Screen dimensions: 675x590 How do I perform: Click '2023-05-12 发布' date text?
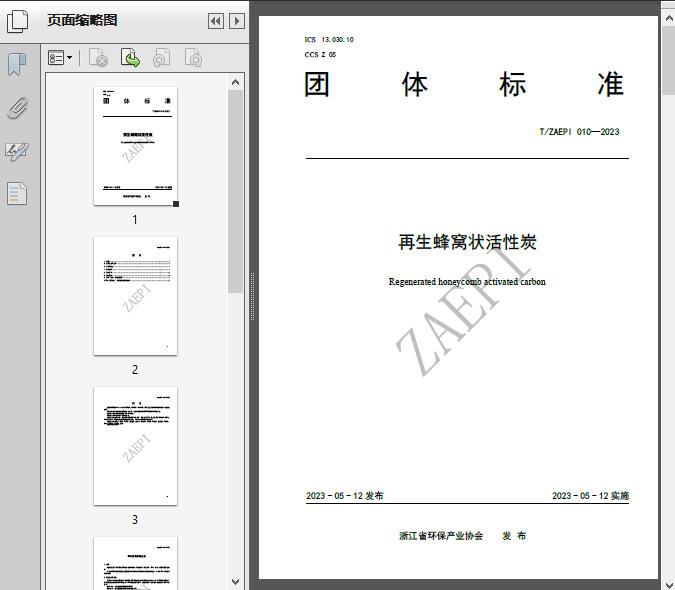point(344,496)
